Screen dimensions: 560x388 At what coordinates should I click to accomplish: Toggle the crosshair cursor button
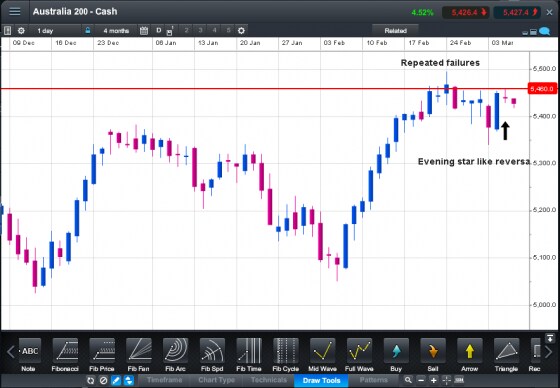[446, 380]
